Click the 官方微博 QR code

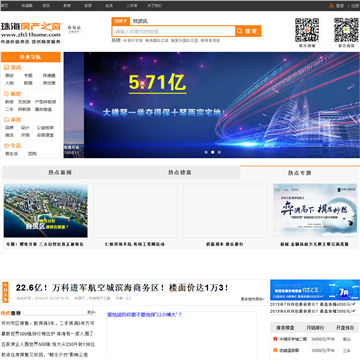coord(307,30)
